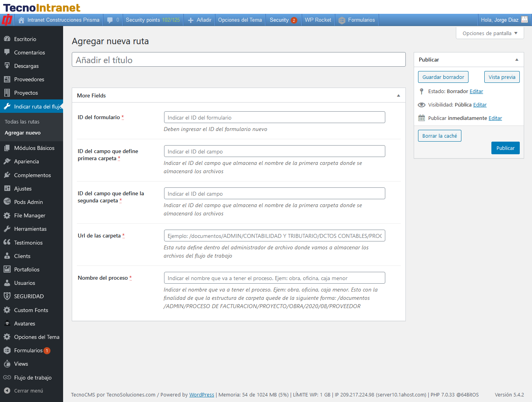This screenshot has height=402, width=532.
Task: Collapse the Publicar panel with the arrow
Action: tap(517, 60)
